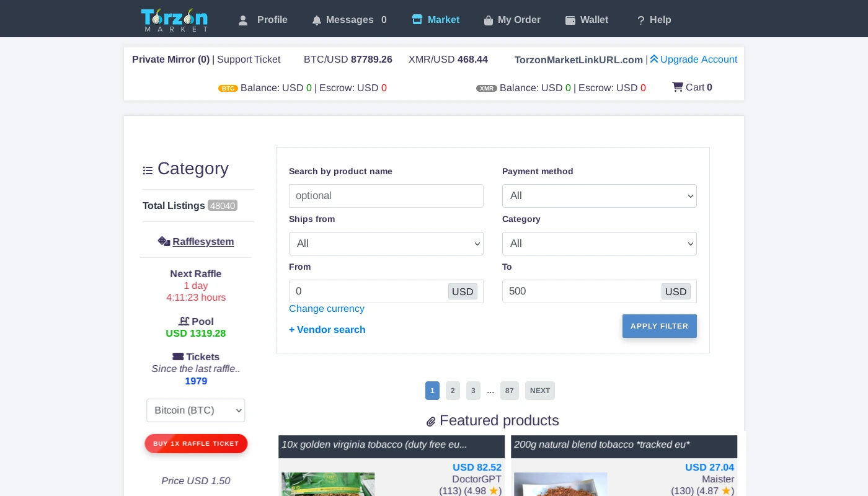Click the ticket icon beside Tickets
Viewport: 868px width, 496px height.
(x=178, y=356)
